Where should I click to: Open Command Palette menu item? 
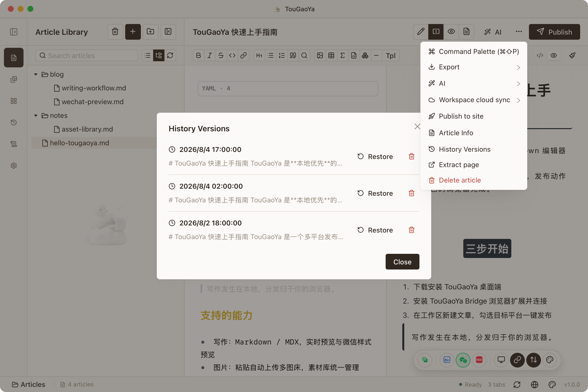[474, 51]
